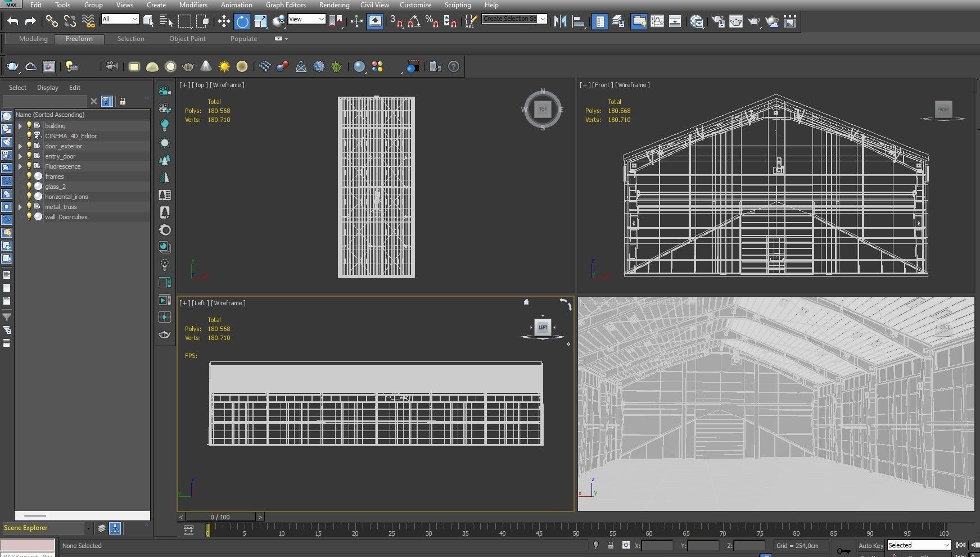Click the Redo arrow in the main toolbar
The height and width of the screenshot is (557, 980).
(30, 21)
